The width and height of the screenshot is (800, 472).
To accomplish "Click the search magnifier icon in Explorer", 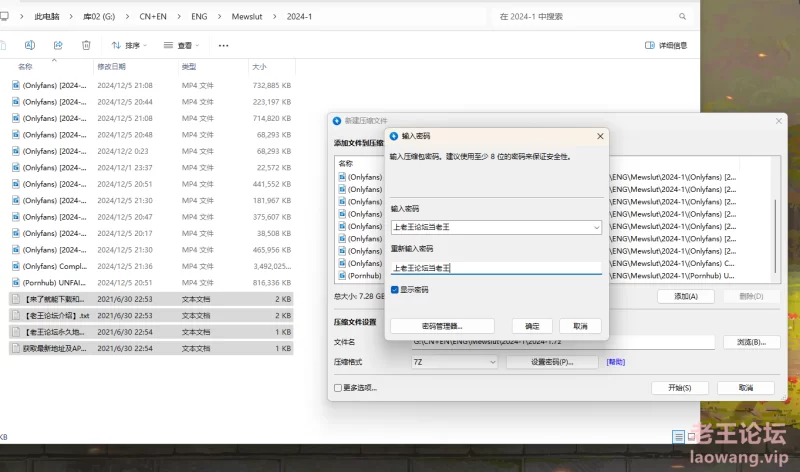I will pos(682,17).
